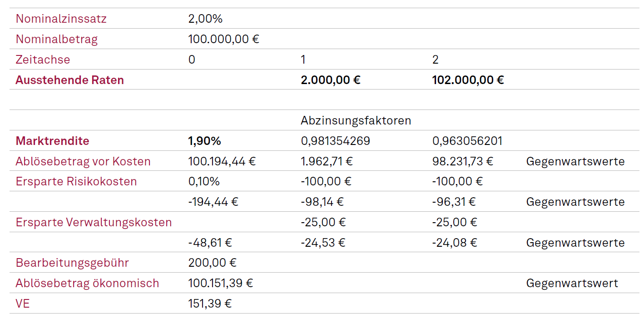Click the 102.000,00 € installment cell
Screen dimensions: 644x319
tap(468, 80)
